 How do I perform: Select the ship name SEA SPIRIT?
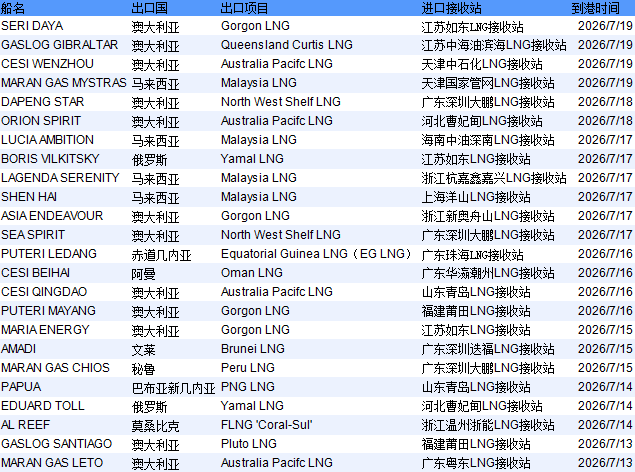(33, 235)
